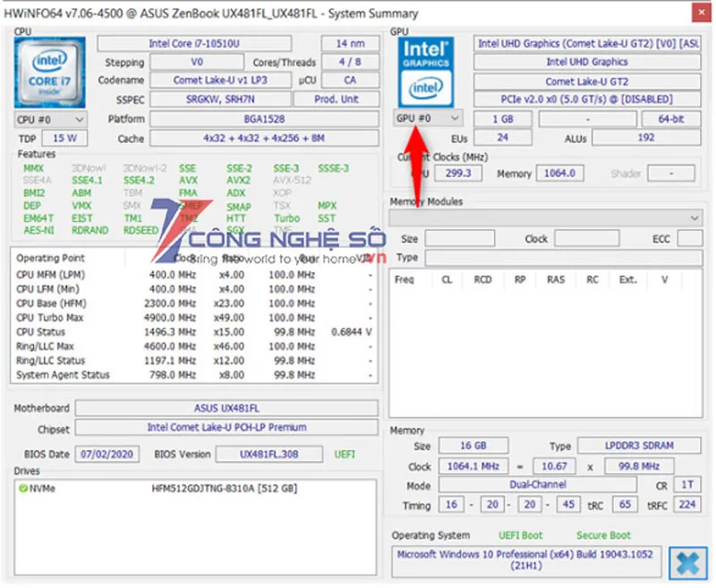Open the GPU #0 selector dropdown
716x588 pixels.
[428, 118]
